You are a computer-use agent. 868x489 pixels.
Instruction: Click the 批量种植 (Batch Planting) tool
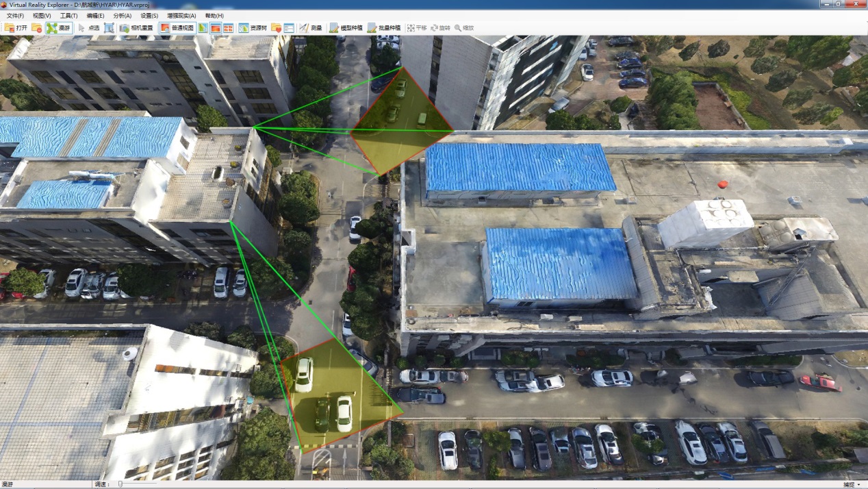point(384,28)
